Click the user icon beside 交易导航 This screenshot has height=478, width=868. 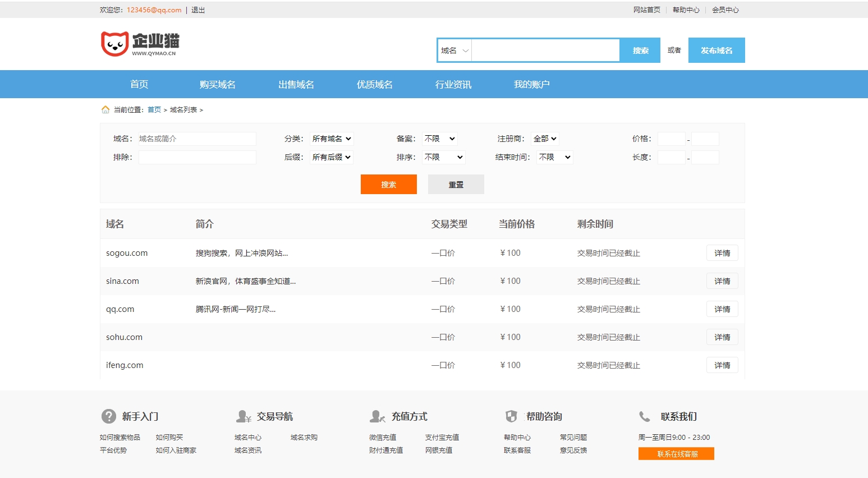tap(244, 416)
